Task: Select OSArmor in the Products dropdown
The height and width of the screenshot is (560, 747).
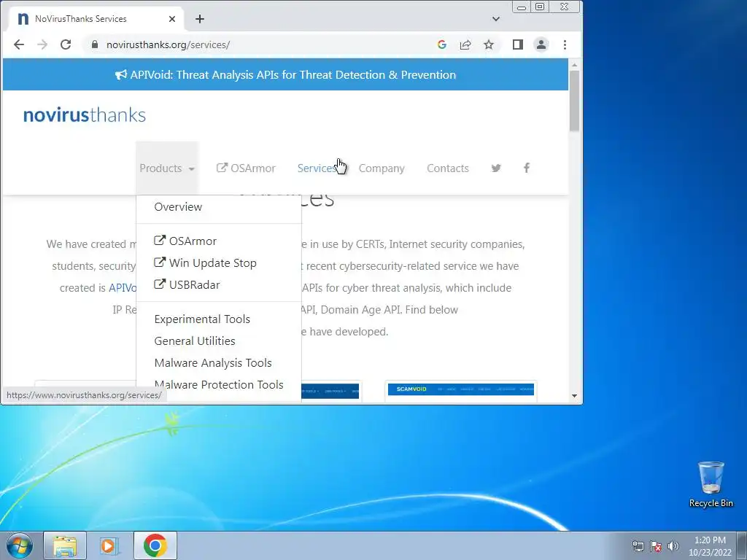Action: click(x=185, y=241)
